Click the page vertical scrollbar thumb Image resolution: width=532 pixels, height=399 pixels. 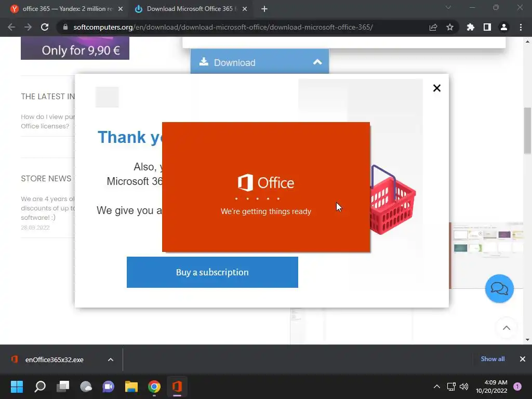pos(527,130)
